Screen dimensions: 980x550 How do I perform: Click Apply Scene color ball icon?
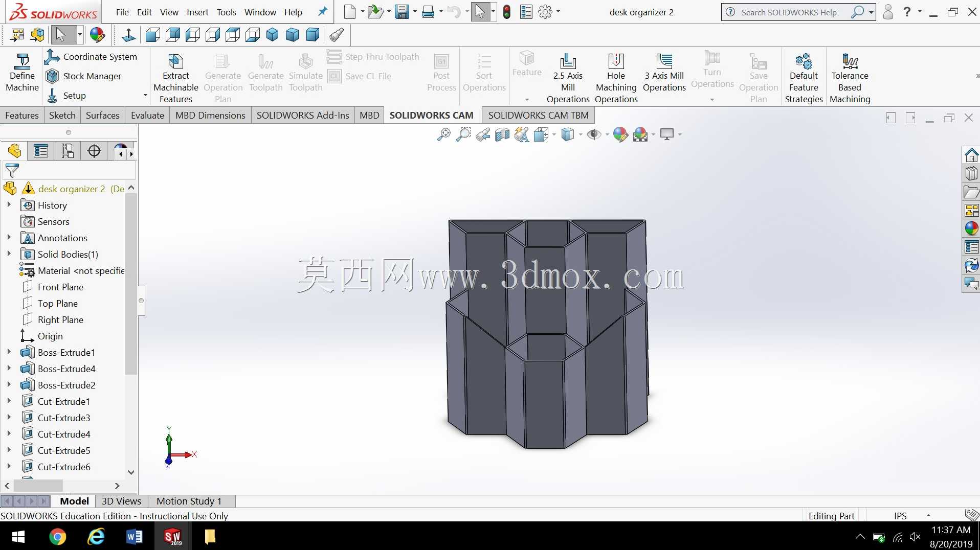pyautogui.click(x=640, y=134)
